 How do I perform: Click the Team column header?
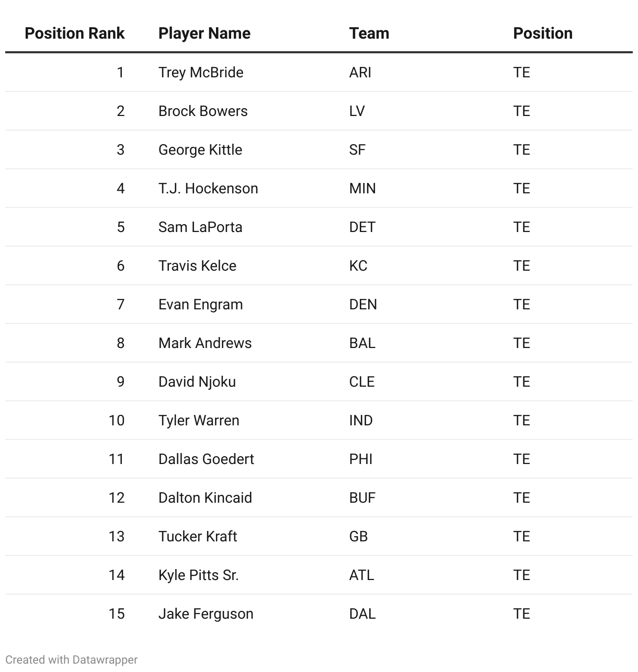coord(369,33)
